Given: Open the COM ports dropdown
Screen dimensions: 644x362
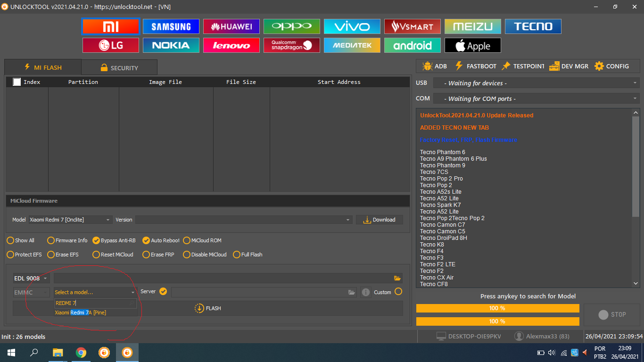Looking at the screenshot, I should 536,99.
